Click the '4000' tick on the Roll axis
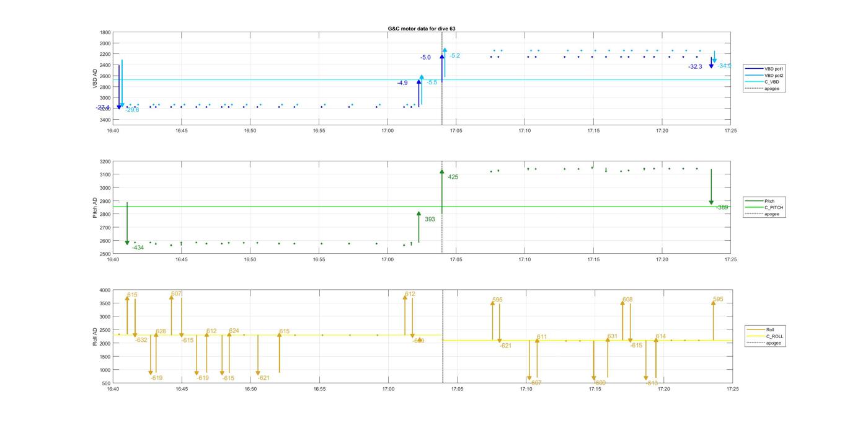Image resolution: width=868 pixels, height=430 pixels. point(105,290)
